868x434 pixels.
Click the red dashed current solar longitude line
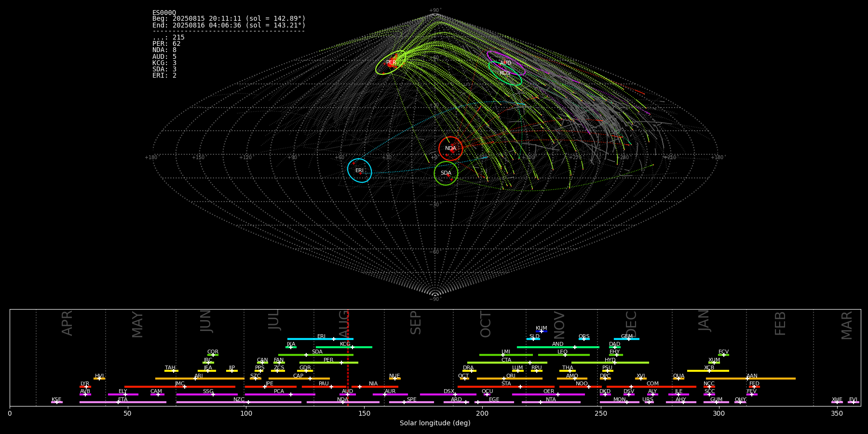(x=348, y=357)
